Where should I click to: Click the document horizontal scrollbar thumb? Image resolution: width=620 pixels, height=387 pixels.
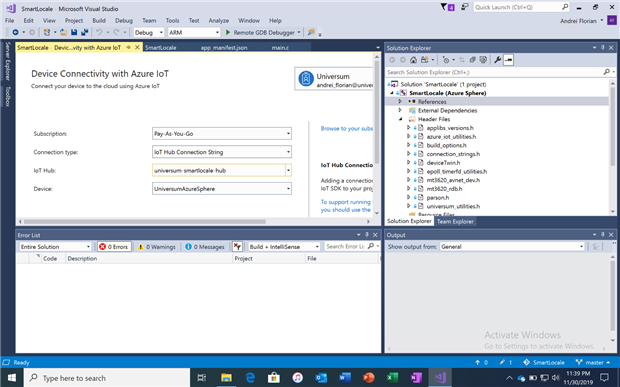[x=144, y=221]
